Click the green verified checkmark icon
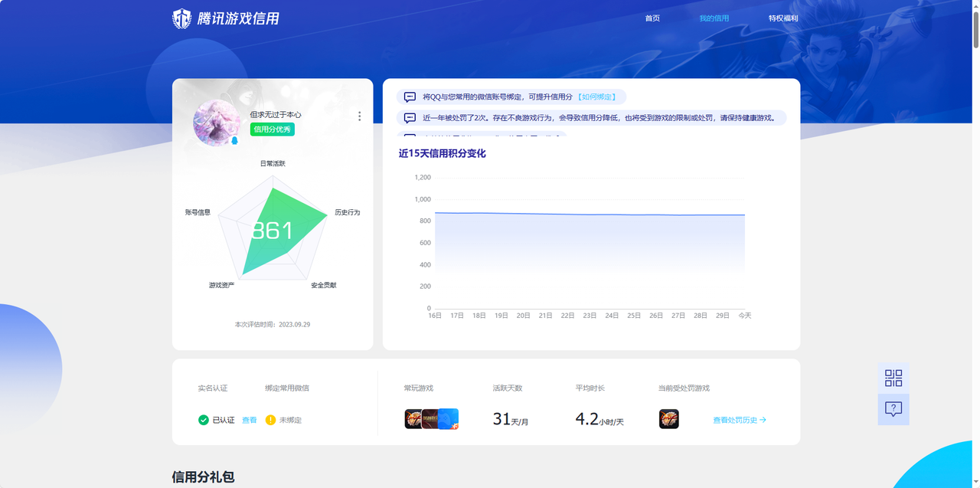Screen dimensions: 980x488 [204, 420]
